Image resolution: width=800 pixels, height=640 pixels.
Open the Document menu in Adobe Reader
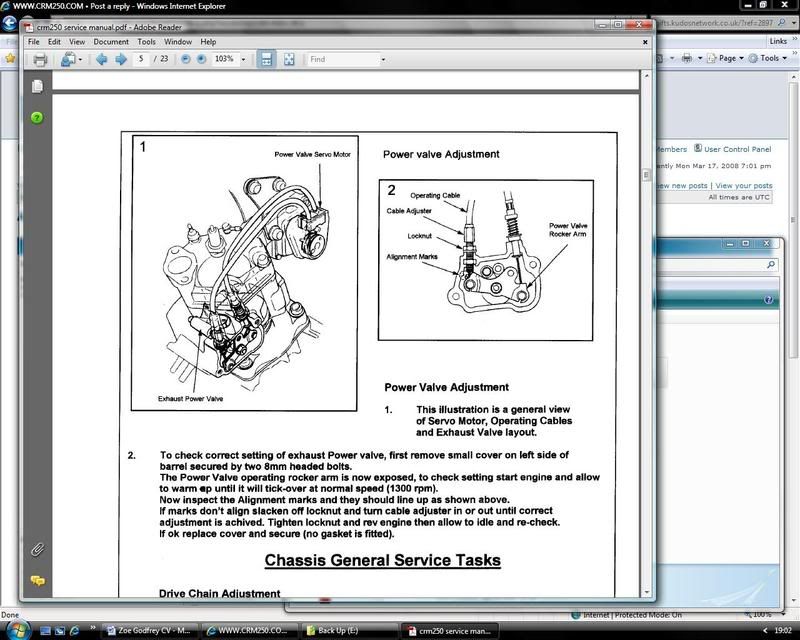111,42
